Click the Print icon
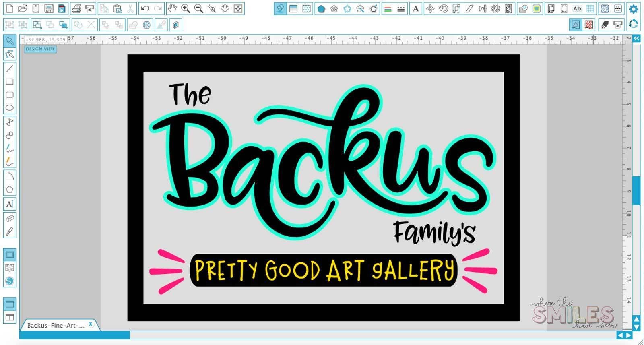 [x=76, y=8]
